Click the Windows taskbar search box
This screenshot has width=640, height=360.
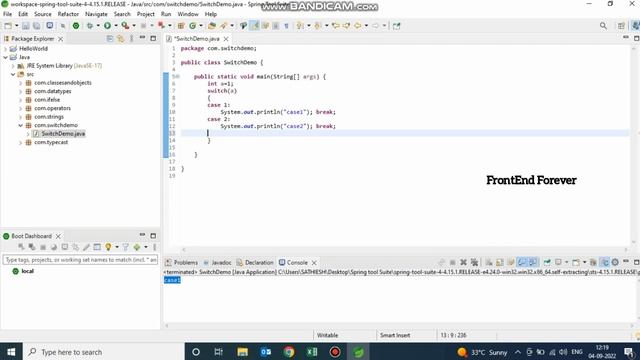(104, 352)
